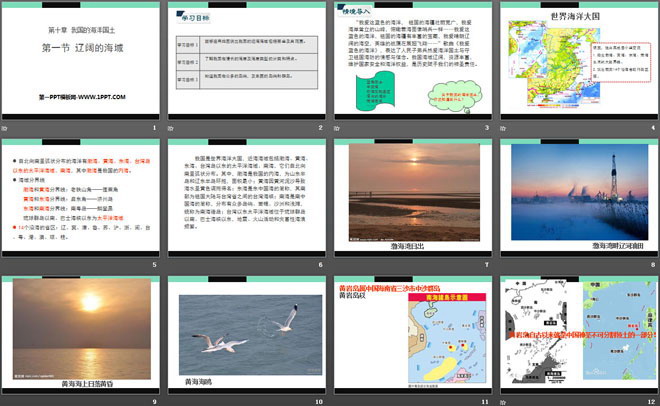Select slide 8 with the blue oil rig photo

[579, 198]
